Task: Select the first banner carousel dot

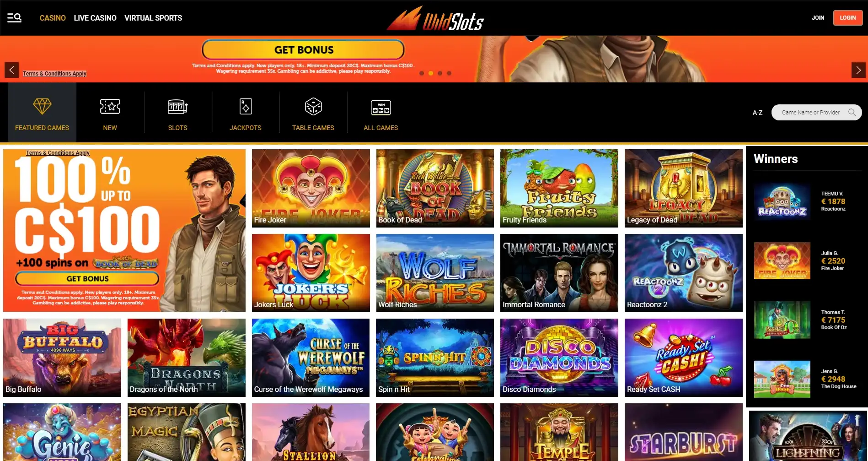Action: click(x=422, y=73)
